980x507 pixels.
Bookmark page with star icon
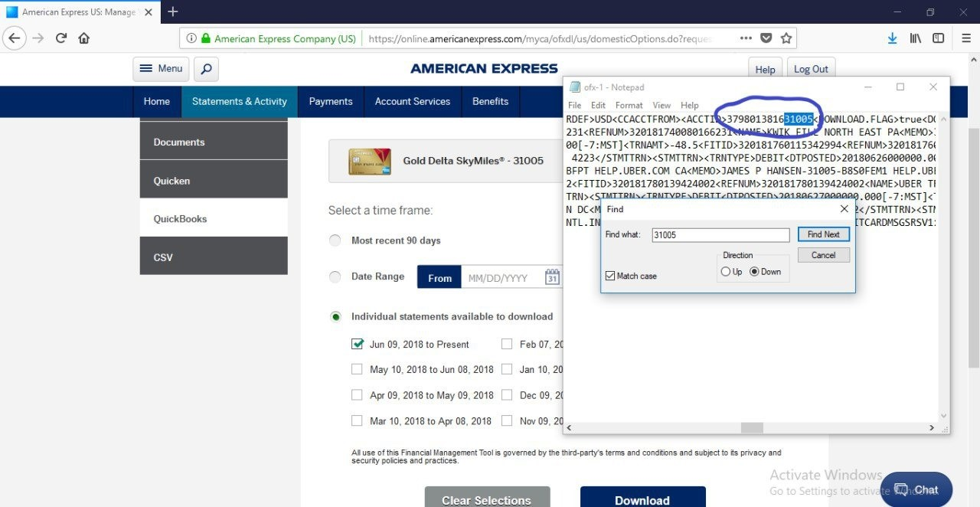tap(786, 38)
